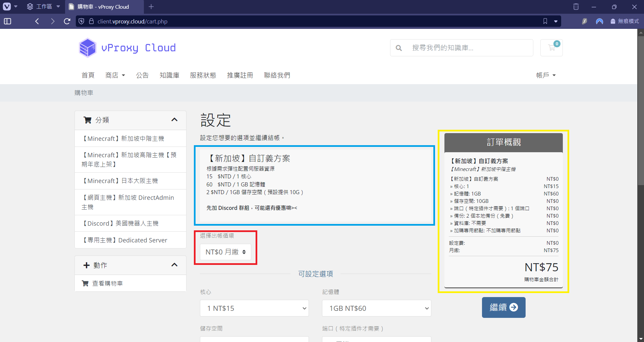Click the bookmark page icon in address bar
644x342 pixels.
point(545,21)
